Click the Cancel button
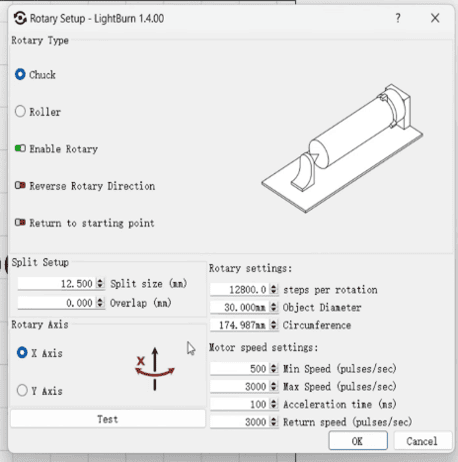Viewport: 458px width, 462px height. [x=422, y=441]
